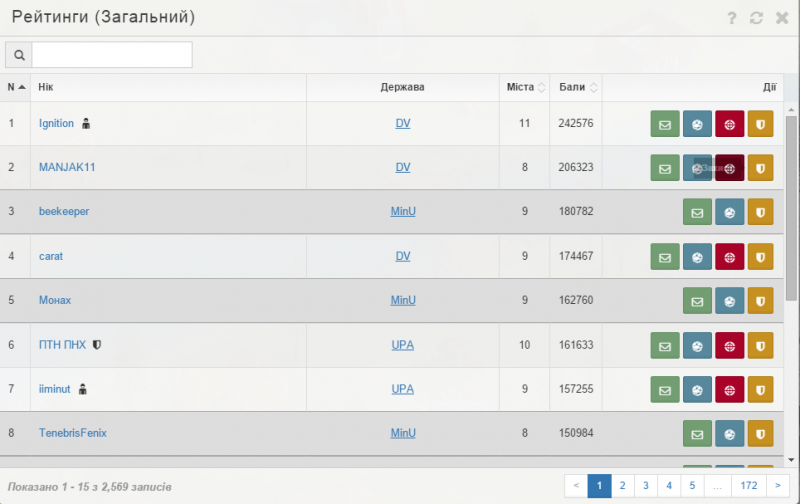This screenshot has width=800, height=504.
Task: Click the yellow shield icon for ПТН ПНХ
Action: 761,345
